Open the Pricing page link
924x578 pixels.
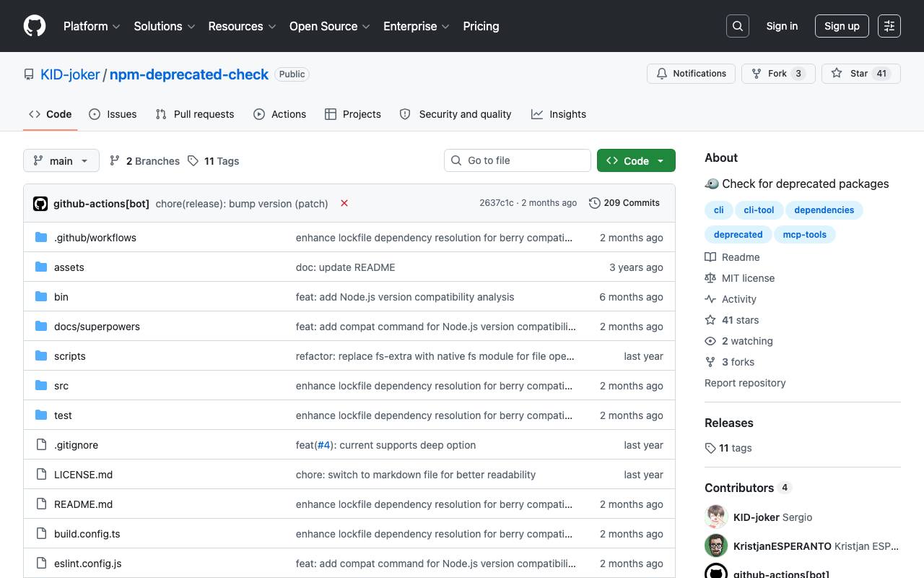coord(481,26)
